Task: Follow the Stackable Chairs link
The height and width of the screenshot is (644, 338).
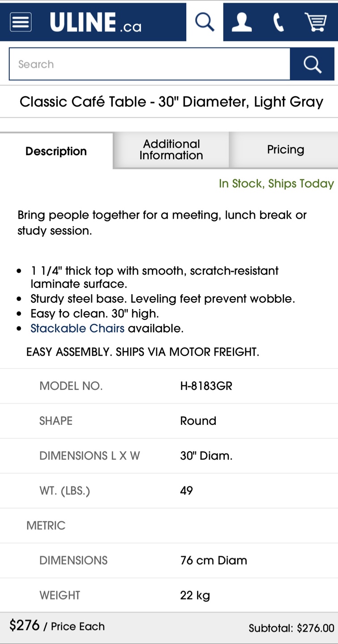Action: (x=77, y=328)
